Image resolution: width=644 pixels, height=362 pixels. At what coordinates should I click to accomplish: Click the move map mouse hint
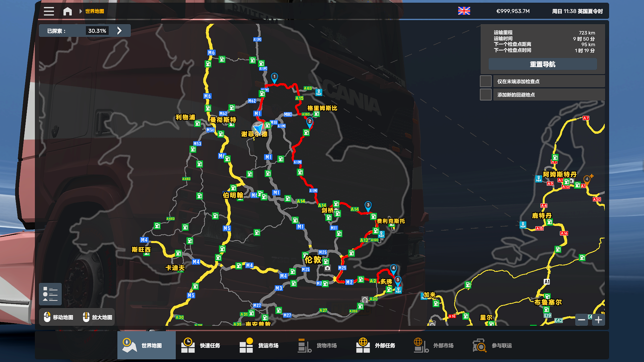59,317
